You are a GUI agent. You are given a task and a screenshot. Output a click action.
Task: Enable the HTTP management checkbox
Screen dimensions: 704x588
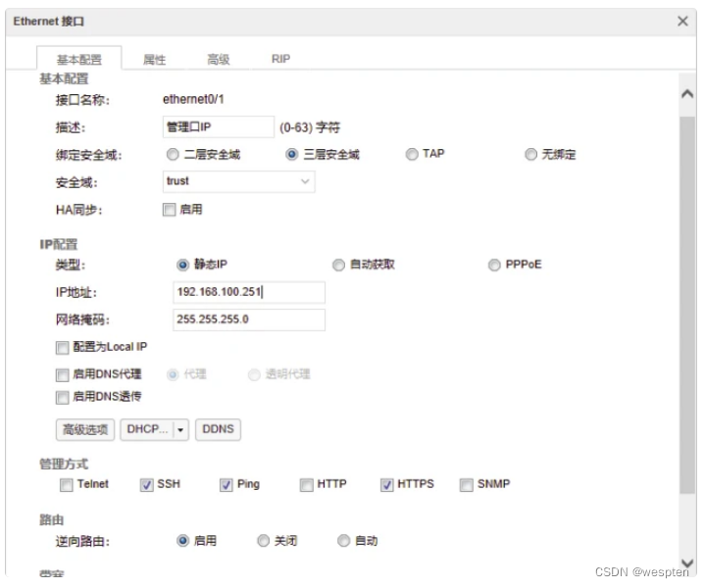click(307, 485)
